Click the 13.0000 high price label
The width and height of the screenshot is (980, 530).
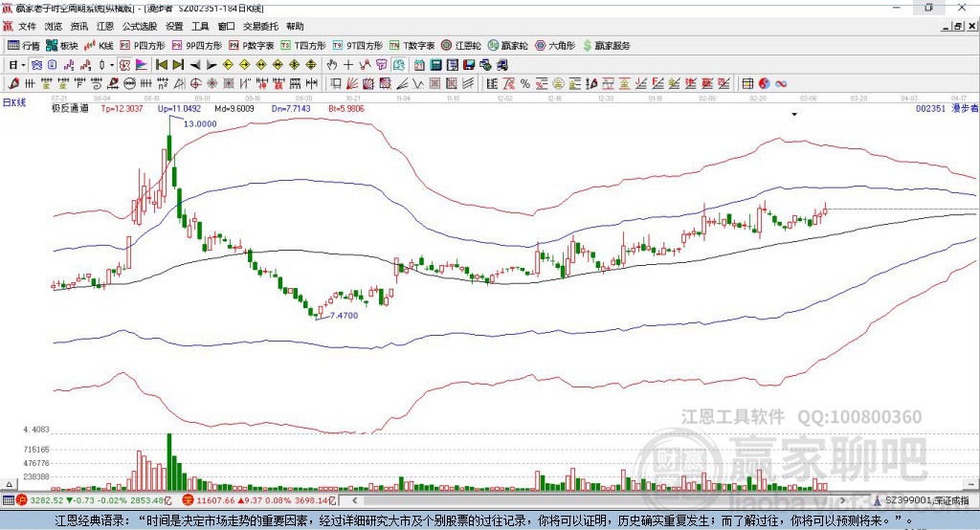tap(200, 123)
